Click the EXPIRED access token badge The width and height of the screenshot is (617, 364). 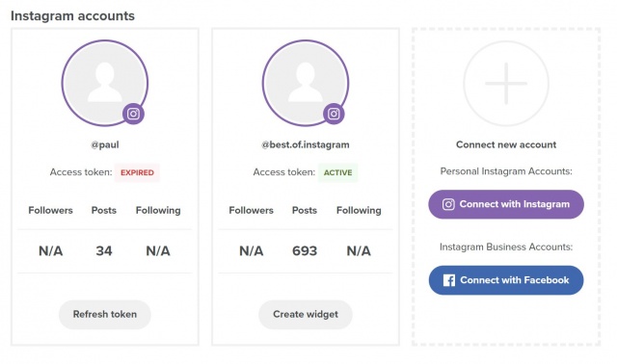coord(137,172)
